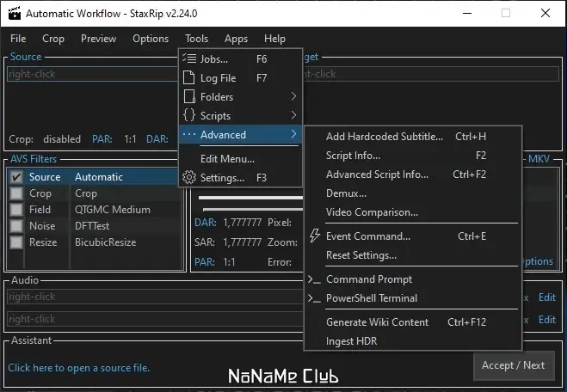The height and width of the screenshot is (392, 567).
Task: Click the PAR link in target panel
Action: [x=205, y=262]
